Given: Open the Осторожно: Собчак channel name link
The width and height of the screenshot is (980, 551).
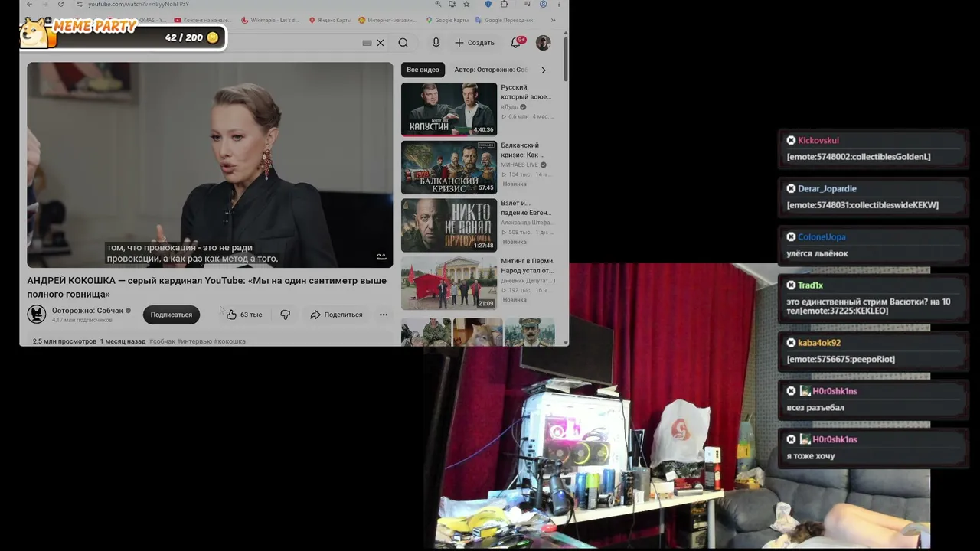Looking at the screenshot, I should pyautogui.click(x=87, y=311).
